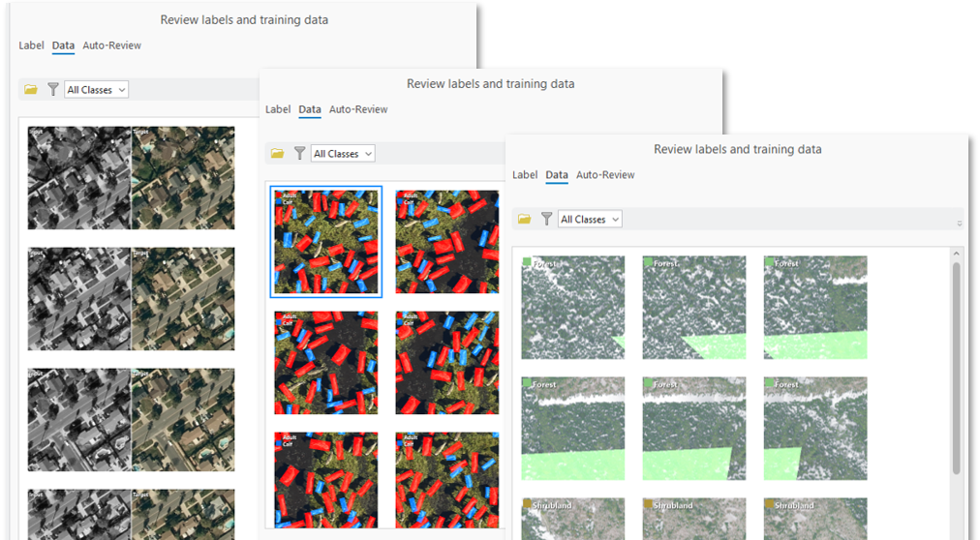Select second-row right Adult Calf thumbnail
The width and height of the screenshot is (980, 540).
coord(447,363)
